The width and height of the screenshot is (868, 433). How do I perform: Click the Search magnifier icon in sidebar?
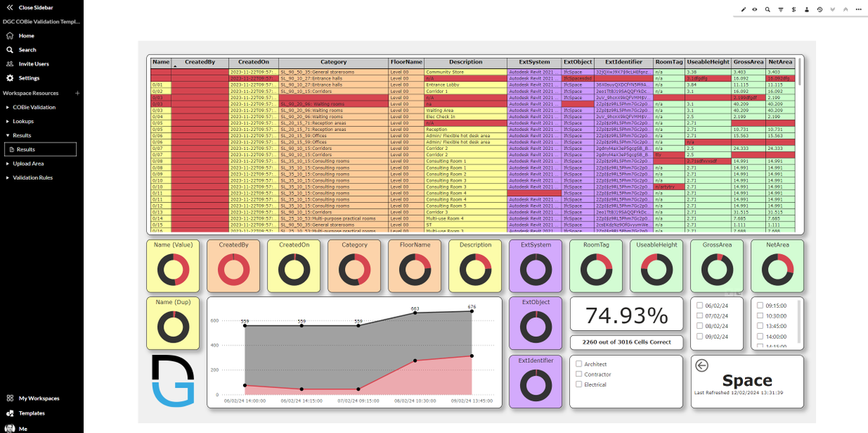point(9,50)
